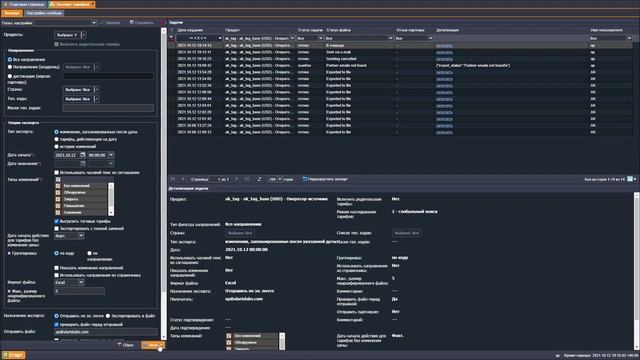Go to first page of tasks grid
The width and height of the screenshot is (640, 360).
(x=173, y=179)
